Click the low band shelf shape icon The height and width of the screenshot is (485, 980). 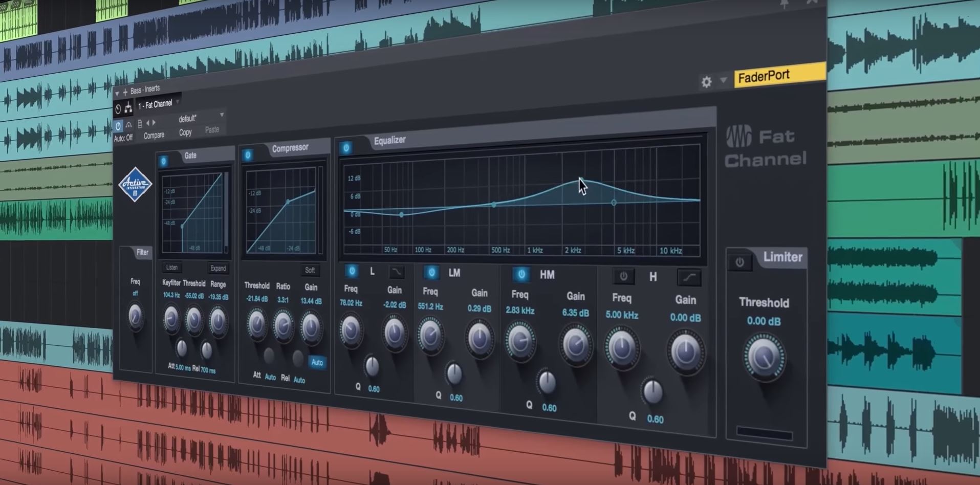pyautogui.click(x=396, y=272)
